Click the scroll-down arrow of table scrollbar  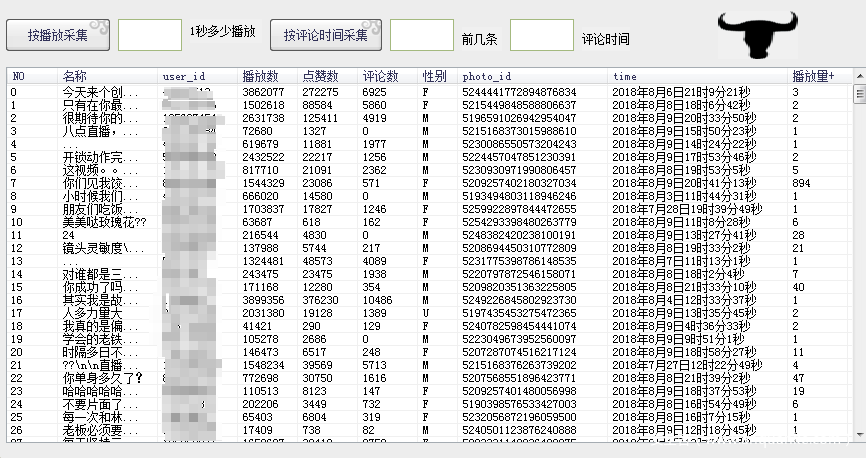(859, 434)
